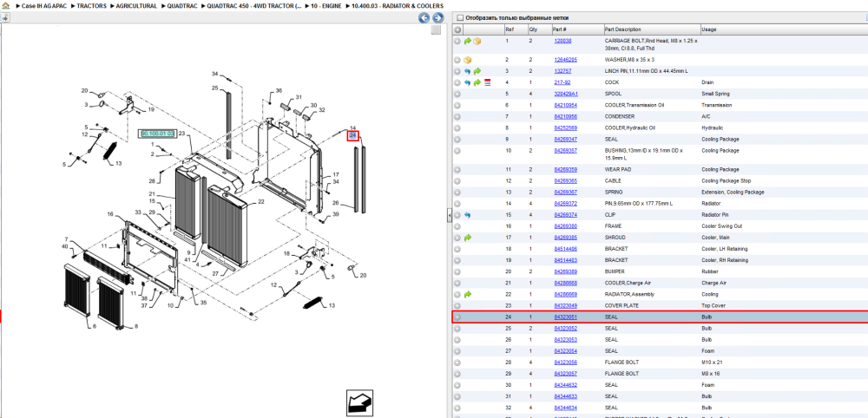Viewport: 868px width, 418px height.
Task: Open part number 84344634
Action: pyautogui.click(x=566, y=408)
